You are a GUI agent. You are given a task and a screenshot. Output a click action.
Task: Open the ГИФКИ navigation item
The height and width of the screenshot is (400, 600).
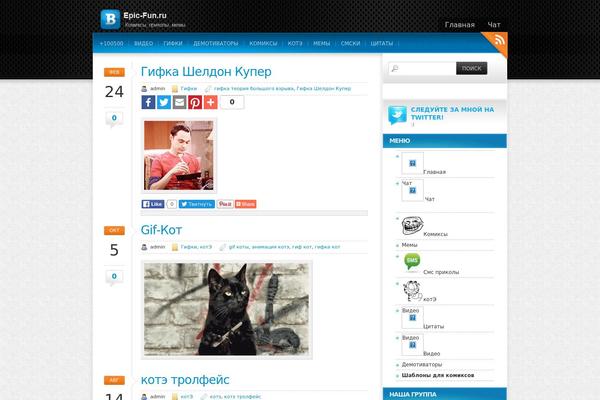click(x=173, y=44)
